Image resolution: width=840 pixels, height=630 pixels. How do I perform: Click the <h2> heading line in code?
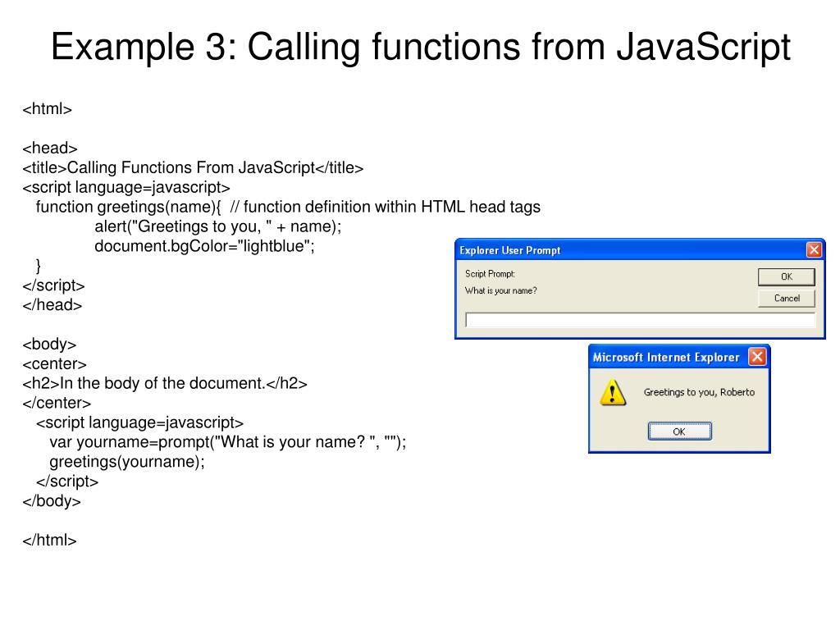(x=164, y=383)
